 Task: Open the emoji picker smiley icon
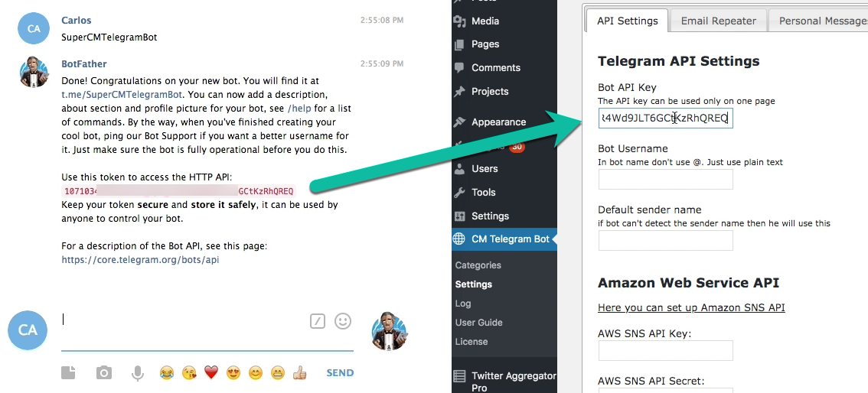pyautogui.click(x=343, y=320)
